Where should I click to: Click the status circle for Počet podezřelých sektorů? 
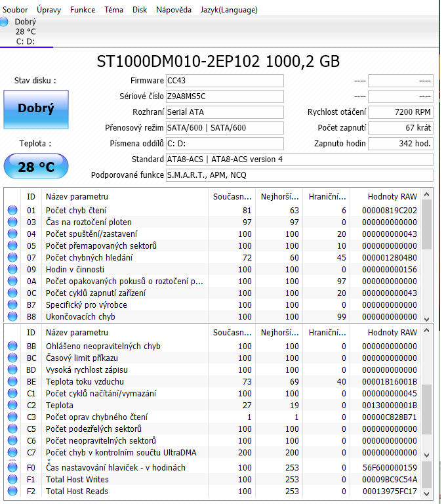12,429
